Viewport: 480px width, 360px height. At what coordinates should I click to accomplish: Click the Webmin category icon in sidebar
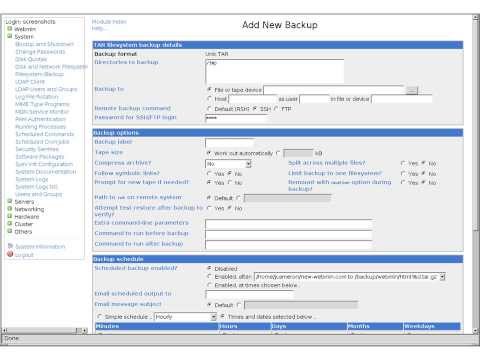10,29
